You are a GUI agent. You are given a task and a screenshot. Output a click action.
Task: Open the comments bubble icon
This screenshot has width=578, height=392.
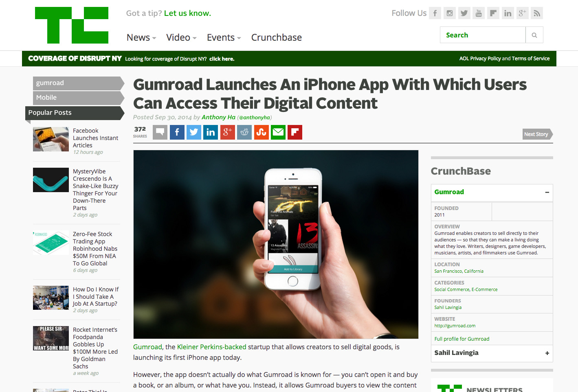160,132
